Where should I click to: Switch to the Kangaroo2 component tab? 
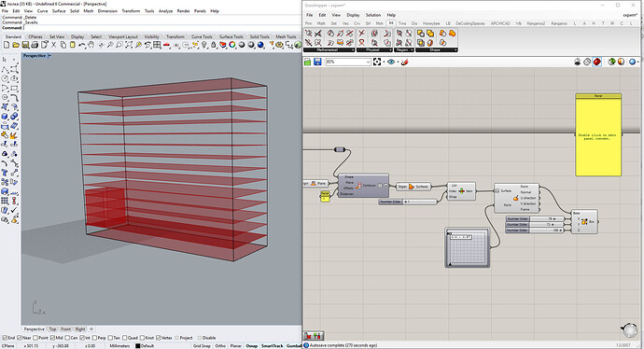pyautogui.click(x=536, y=23)
